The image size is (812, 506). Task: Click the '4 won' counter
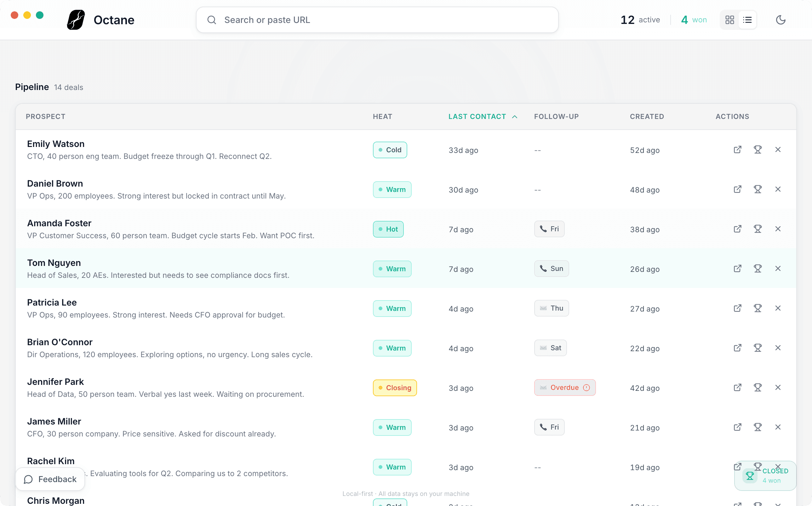coord(694,20)
